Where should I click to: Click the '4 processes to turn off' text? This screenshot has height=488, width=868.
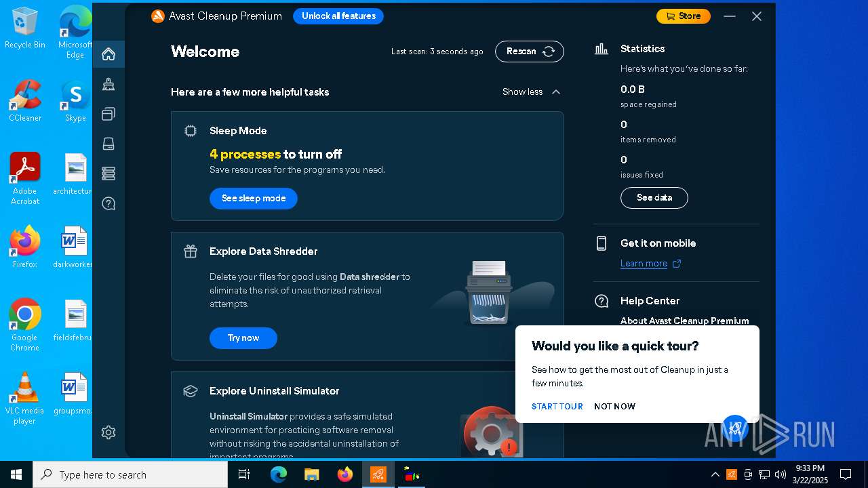point(275,155)
